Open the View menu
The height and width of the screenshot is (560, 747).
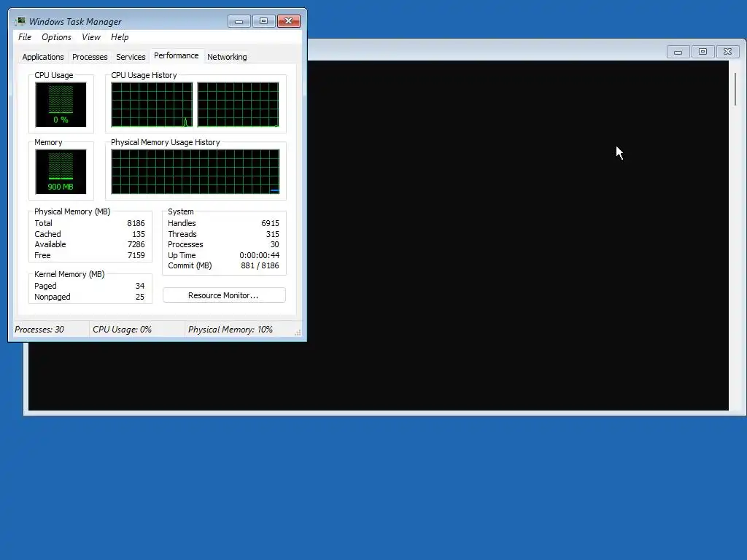90,37
